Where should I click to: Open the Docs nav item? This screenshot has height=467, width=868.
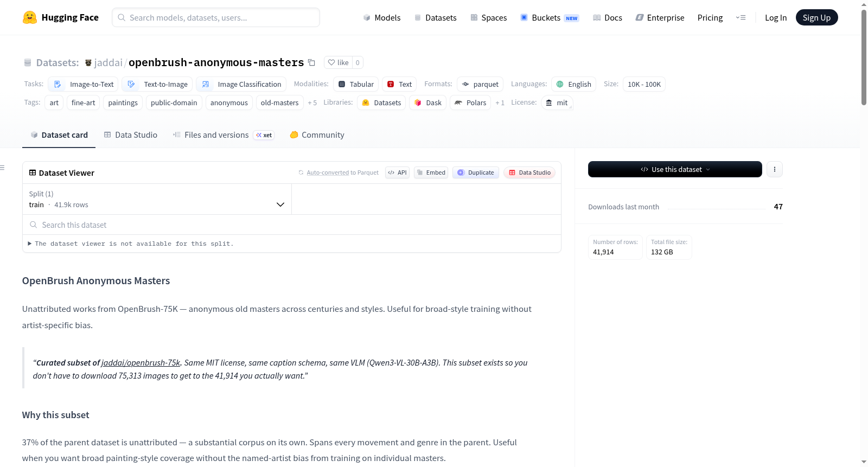tap(607, 17)
